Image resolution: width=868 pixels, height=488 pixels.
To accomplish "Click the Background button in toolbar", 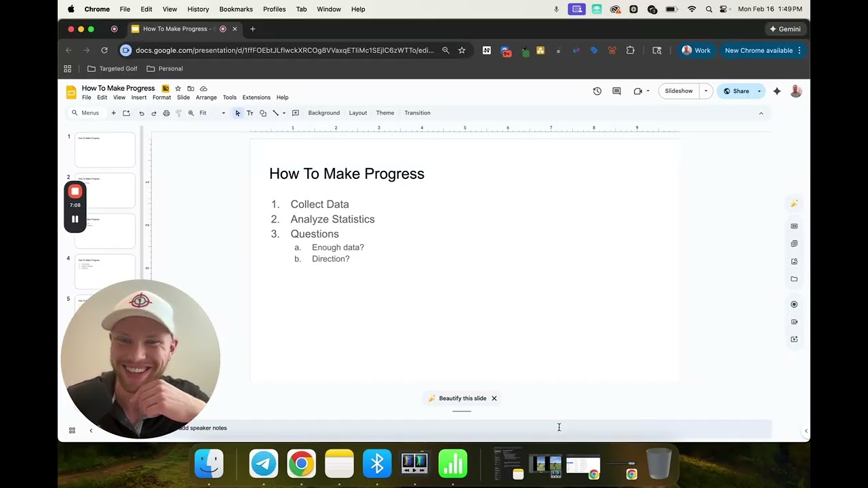I will 324,113.
